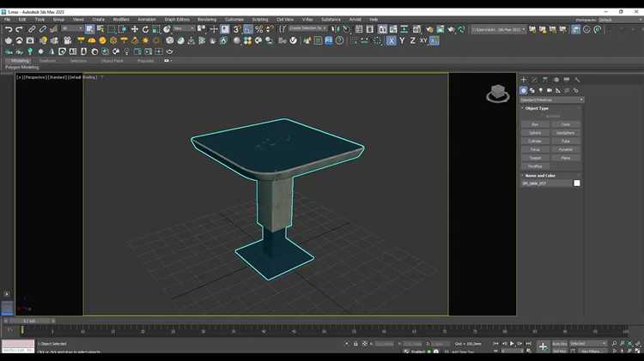Click the Box primitive button
Screen dimensions: 644x361
point(535,124)
